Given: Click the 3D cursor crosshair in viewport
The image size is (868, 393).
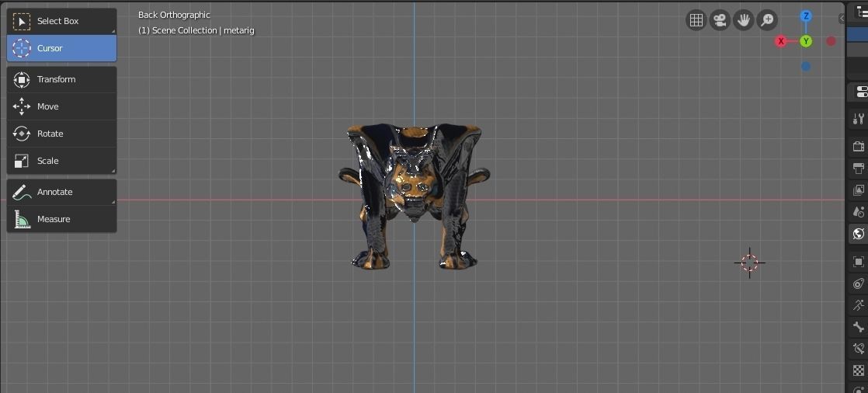Looking at the screenshot, I should (x=749, y=263).
